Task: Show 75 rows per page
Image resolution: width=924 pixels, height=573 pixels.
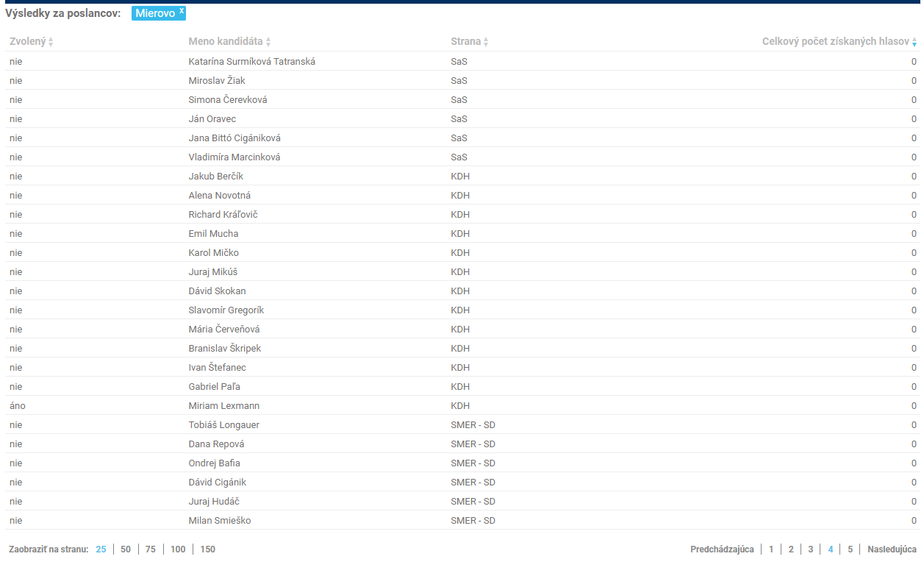Action: pyautogui.click(x=151, y=549)
